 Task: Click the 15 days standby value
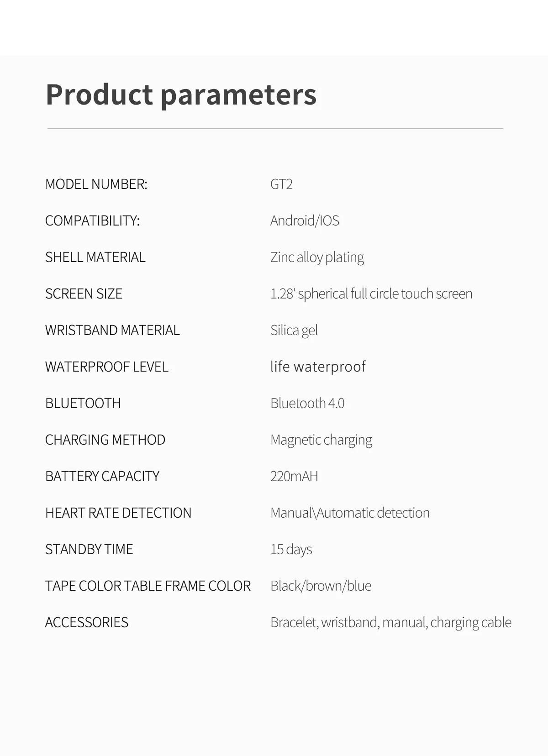click(x=291, y=550)
